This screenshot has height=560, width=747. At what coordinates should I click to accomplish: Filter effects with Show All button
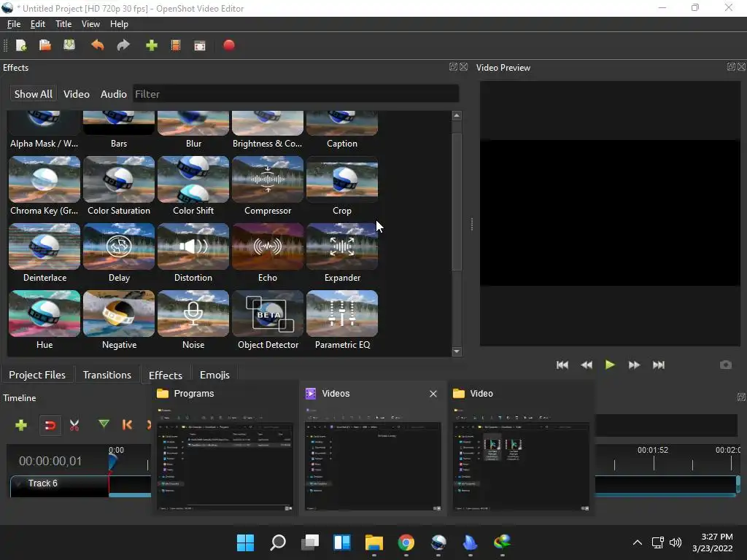pos(34,94)
